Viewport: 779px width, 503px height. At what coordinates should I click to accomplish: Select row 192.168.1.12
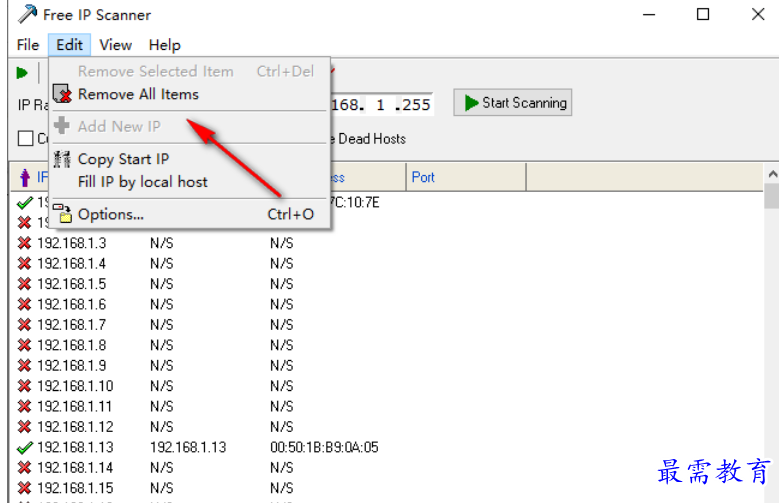(387, 426)
